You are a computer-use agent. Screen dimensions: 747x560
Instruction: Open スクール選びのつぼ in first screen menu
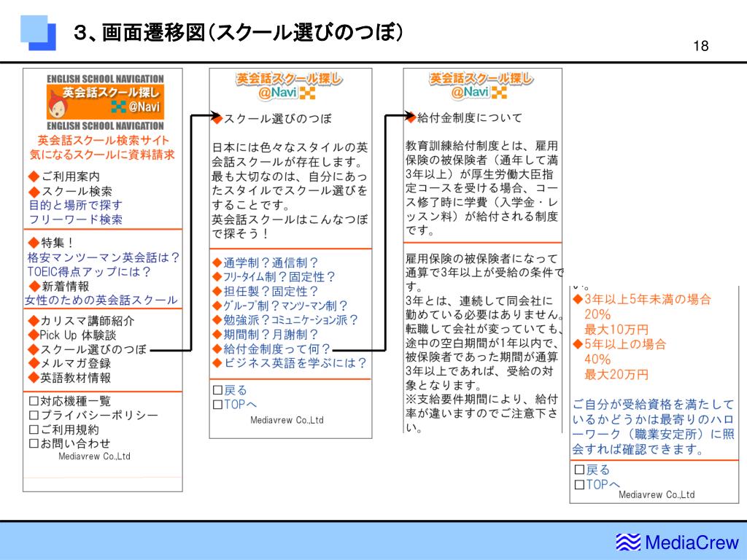pyautogui.click(x=93, y=349)
